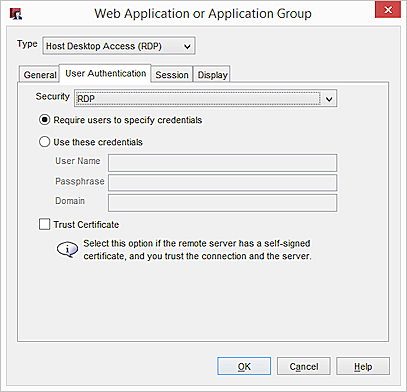The width and height of the screenshot is (407, 392).
Task: Click the Cancel button
Action: click(304, 366)
